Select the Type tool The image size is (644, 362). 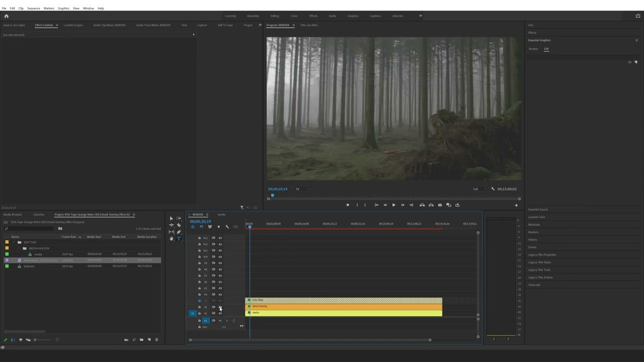click(x=178, y=238)
